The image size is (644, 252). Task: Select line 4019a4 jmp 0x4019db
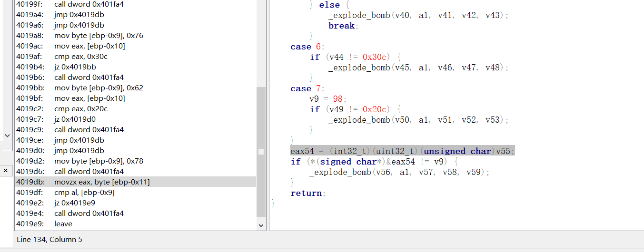[135, 15]
